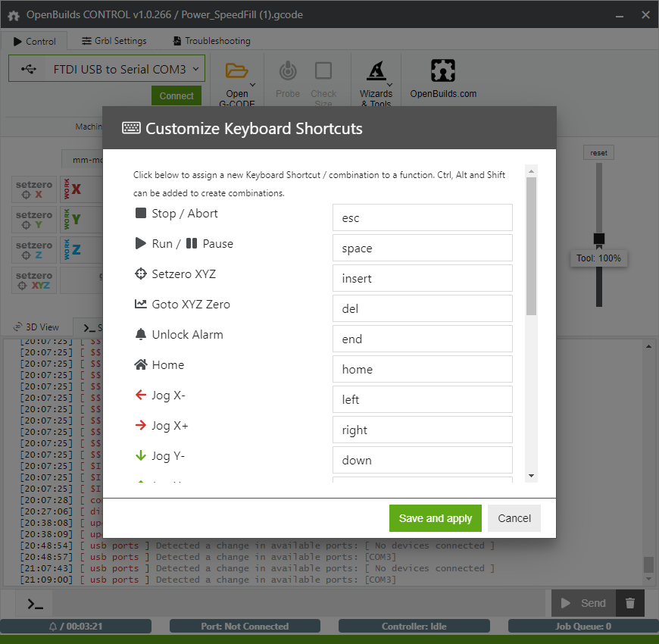659x644 pixels.
Task: Click the Check Size icon
Action: point(323,71)
